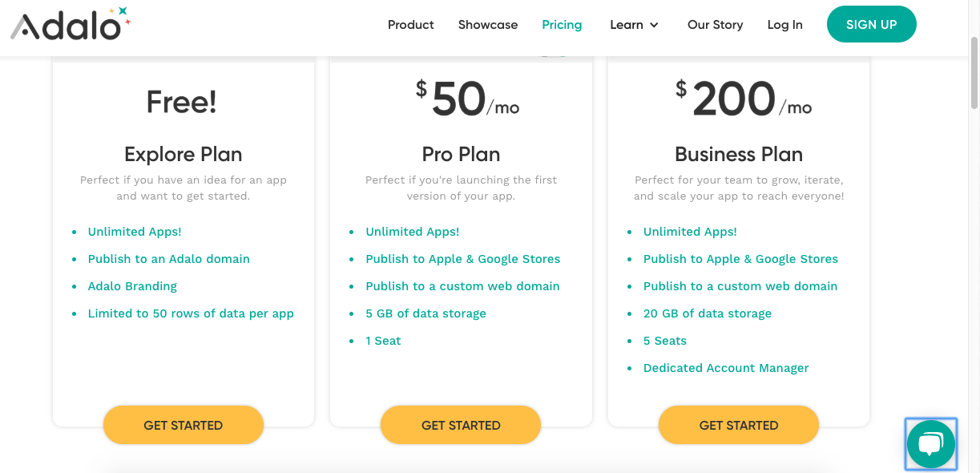Click the 5 GB of data storage link

(x=425, y=313)
